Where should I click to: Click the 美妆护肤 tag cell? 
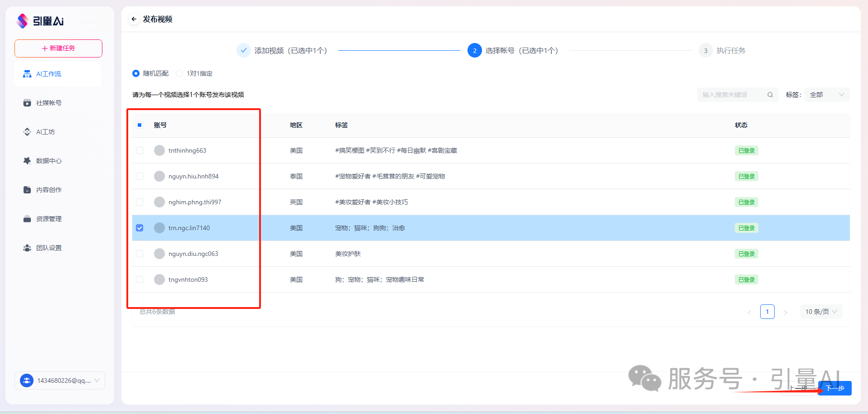coord(348,254)
